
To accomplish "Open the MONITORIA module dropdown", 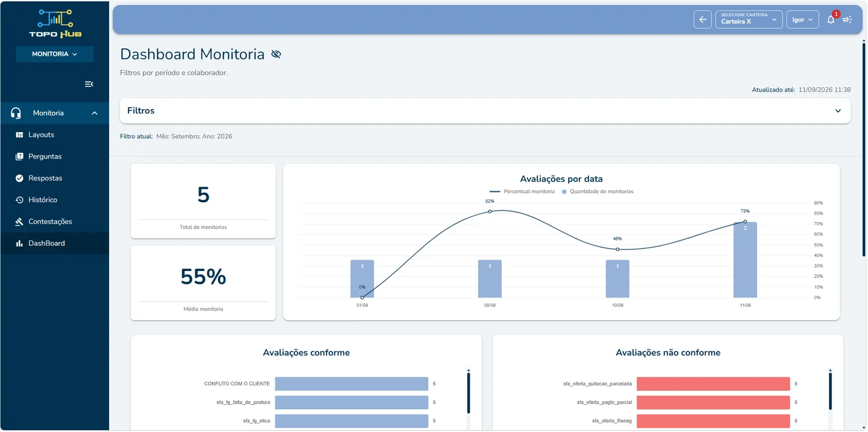I will [x=54, y=54].
